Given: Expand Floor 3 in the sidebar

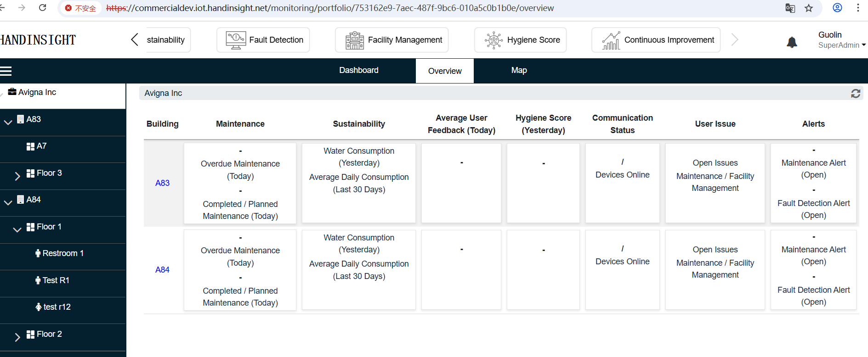Looking at the screenshot, I should pos(17,176).
